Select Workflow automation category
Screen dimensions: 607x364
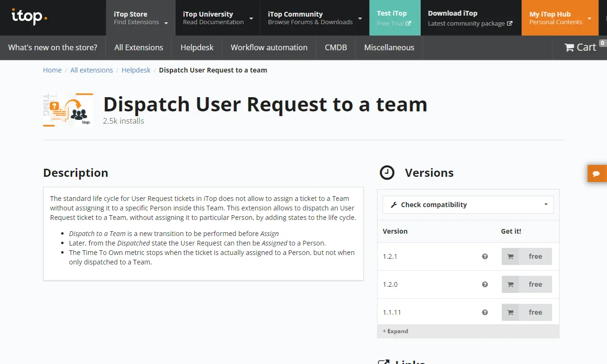(x=269, y=47)
